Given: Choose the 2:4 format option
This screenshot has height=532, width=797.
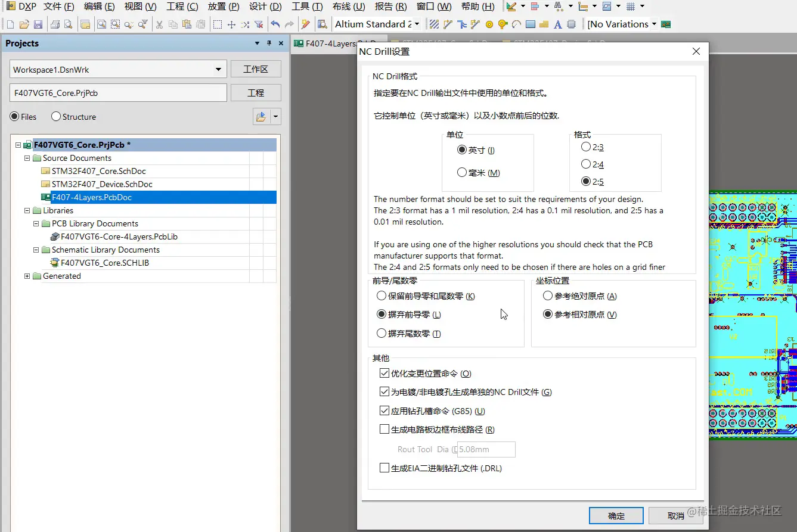Looking at the screenshot, I should [x=586, y=164].
